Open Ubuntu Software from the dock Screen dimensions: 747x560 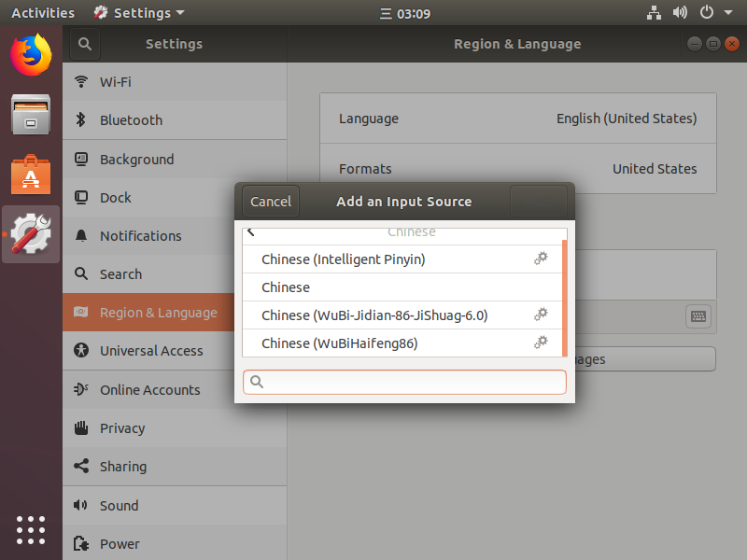[31, 175]
